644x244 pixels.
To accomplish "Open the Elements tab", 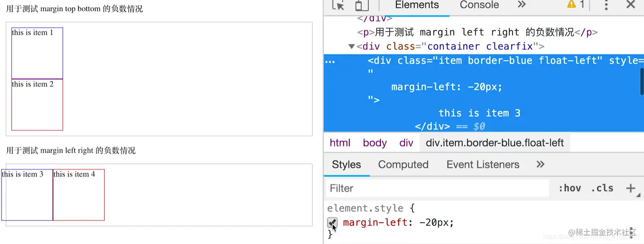I will tap(417, 5).
